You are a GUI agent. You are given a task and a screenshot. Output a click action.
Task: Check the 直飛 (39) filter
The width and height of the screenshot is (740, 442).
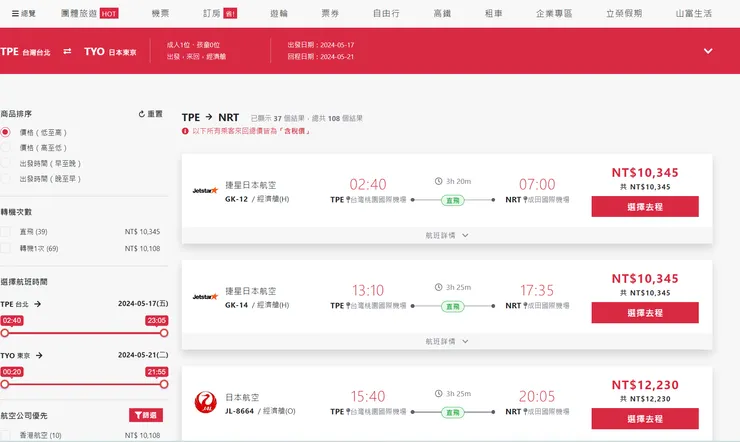[6, 232]
